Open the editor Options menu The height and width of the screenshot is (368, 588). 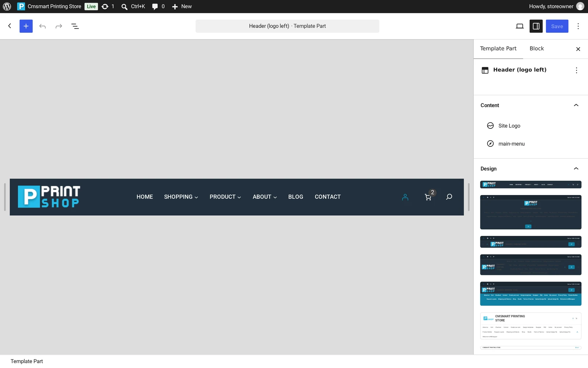point(578,26)
